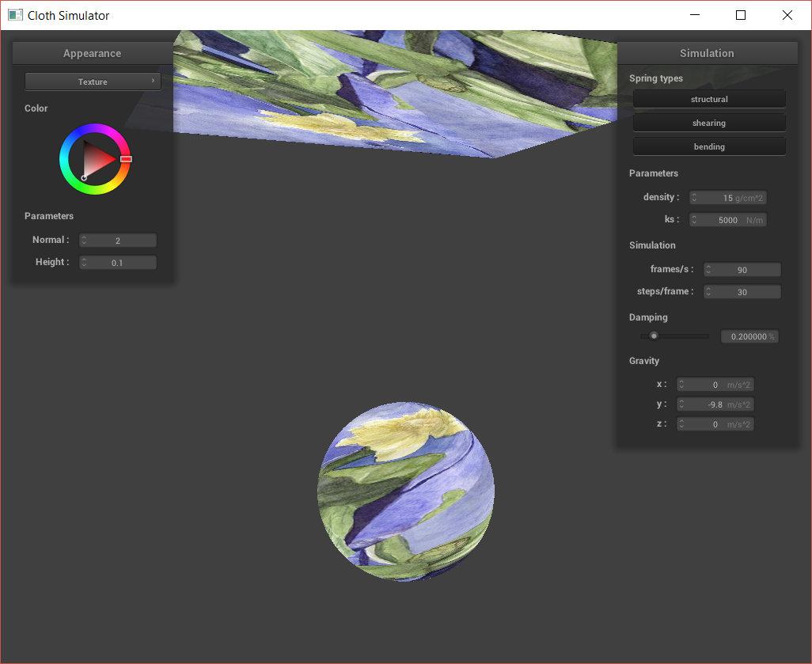812x664 pixels.
Task: Click the 'Spring types' label
Action: (x=655, y=78)
